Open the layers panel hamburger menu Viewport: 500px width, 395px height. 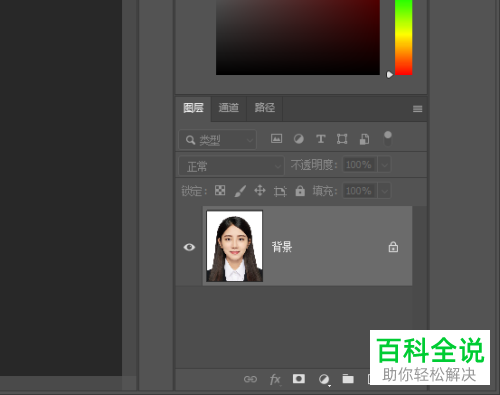point(417,109)
